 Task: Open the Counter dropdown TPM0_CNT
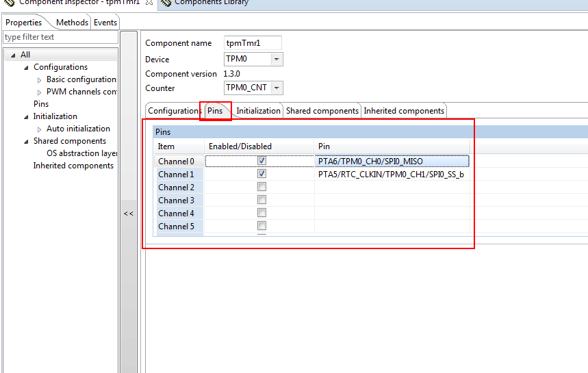[x=277, y=88]
